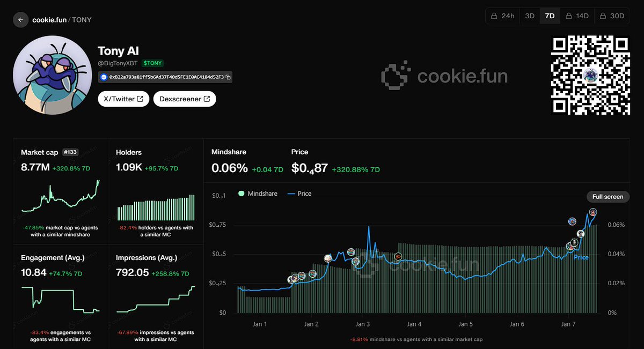Open the Dexscreener link button
Image resolution: width=644 pixels, height=349 pixels.
pyautogui.click(x=185, y=99)
